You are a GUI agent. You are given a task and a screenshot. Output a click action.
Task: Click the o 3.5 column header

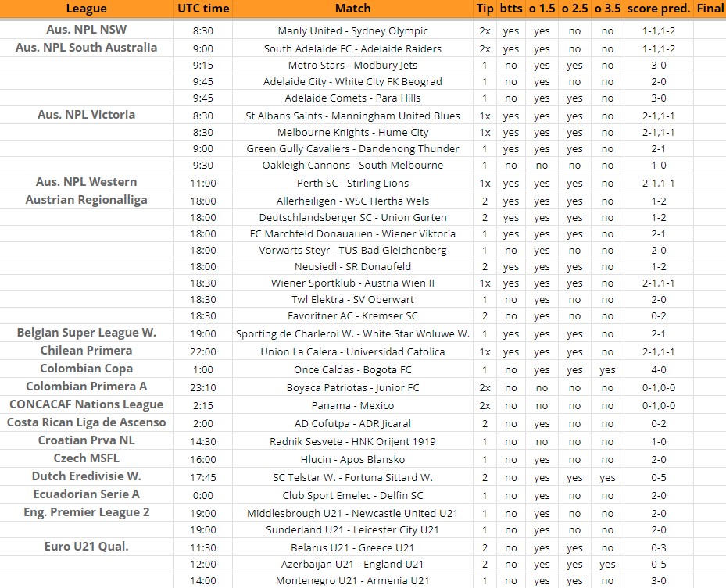[x=607, y=9]
